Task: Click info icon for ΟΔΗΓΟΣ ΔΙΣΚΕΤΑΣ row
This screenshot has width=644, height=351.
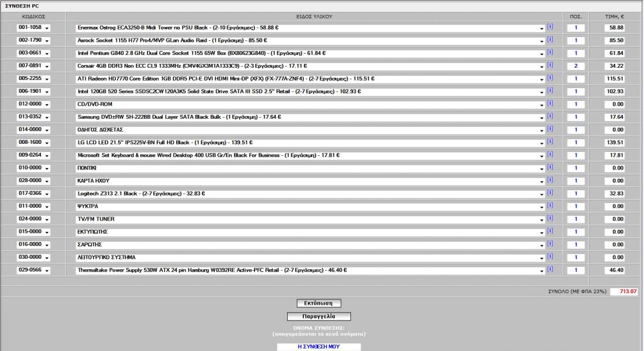Action: pos(550,129)
